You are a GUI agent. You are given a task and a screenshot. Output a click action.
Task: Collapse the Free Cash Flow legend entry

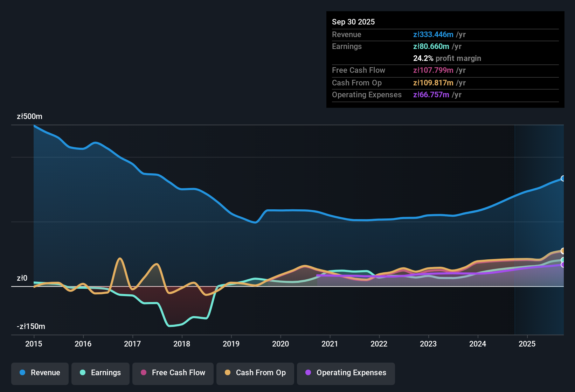point(173,373)
